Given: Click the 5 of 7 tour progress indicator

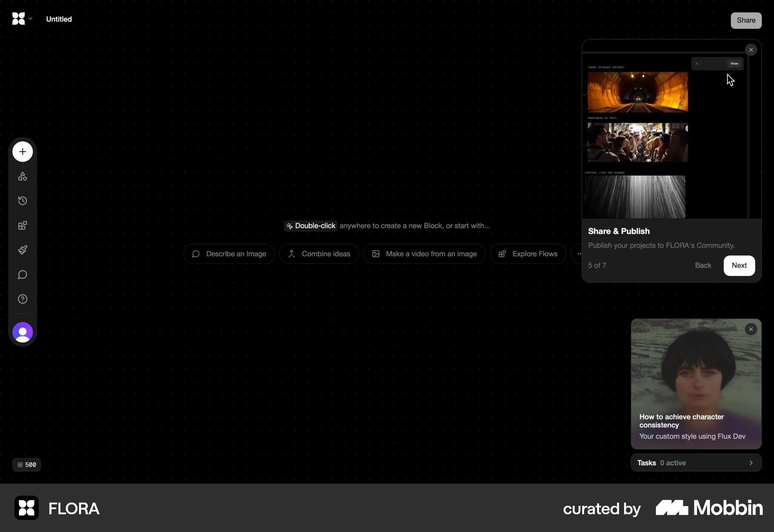Looking at the screenshot, I should pyautogui.click(x=597, y=265).
